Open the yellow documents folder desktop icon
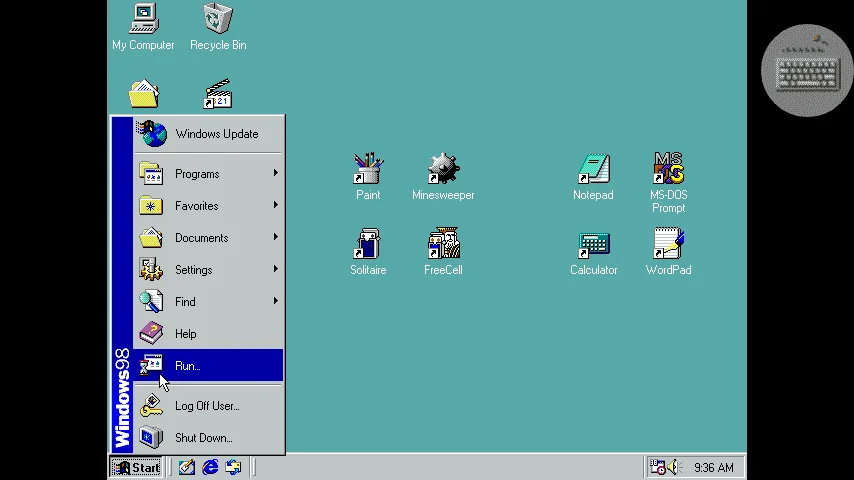 144,94
